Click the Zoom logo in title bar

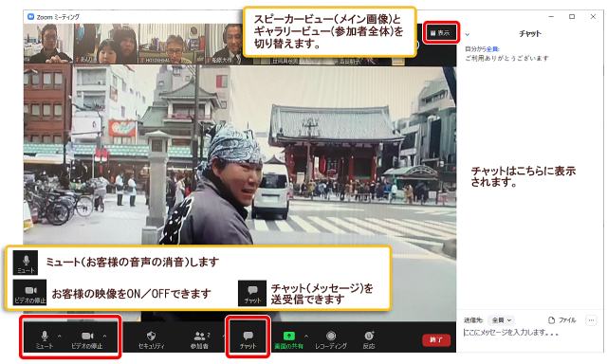tap(30, 17)
